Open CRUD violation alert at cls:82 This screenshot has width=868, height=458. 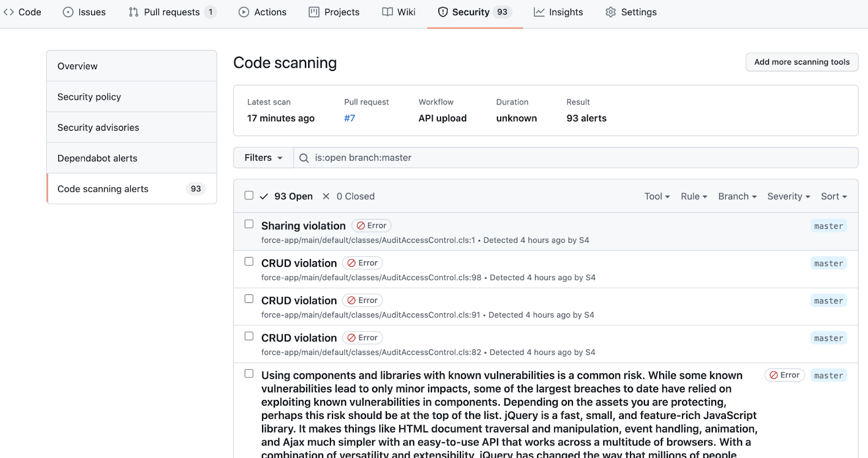point(299,338)
